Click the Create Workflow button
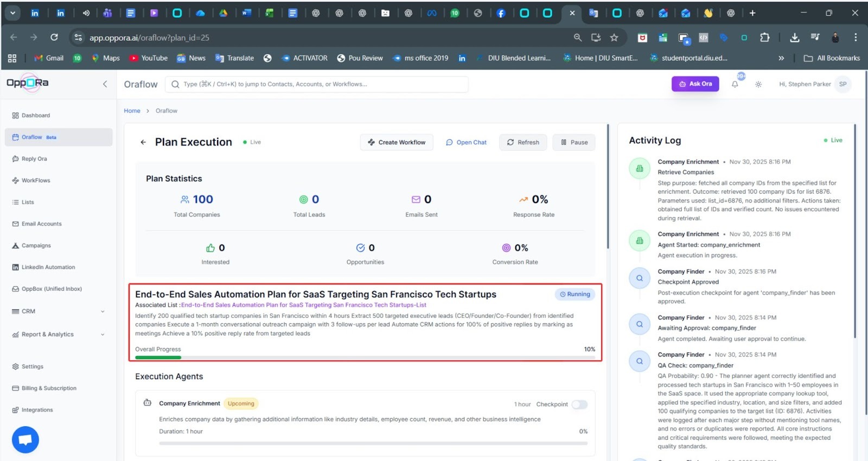 coord(397,142)
